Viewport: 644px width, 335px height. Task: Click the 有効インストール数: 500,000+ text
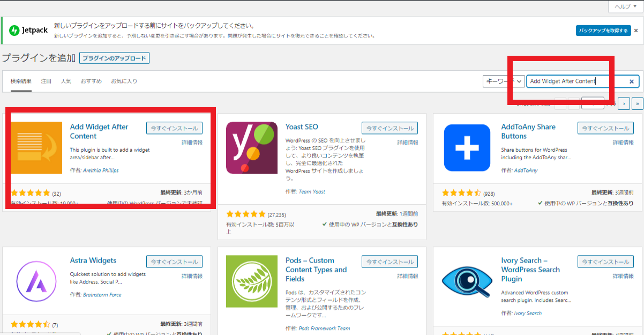click(477, 204)
